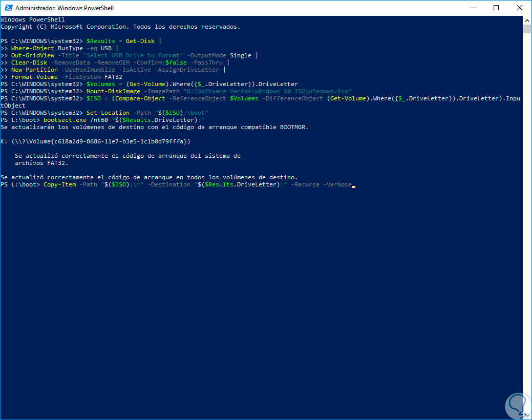This screenshot has height=420, width=532.
Task: Click the K: volume GUID line
Action: (x=95, y=141)
